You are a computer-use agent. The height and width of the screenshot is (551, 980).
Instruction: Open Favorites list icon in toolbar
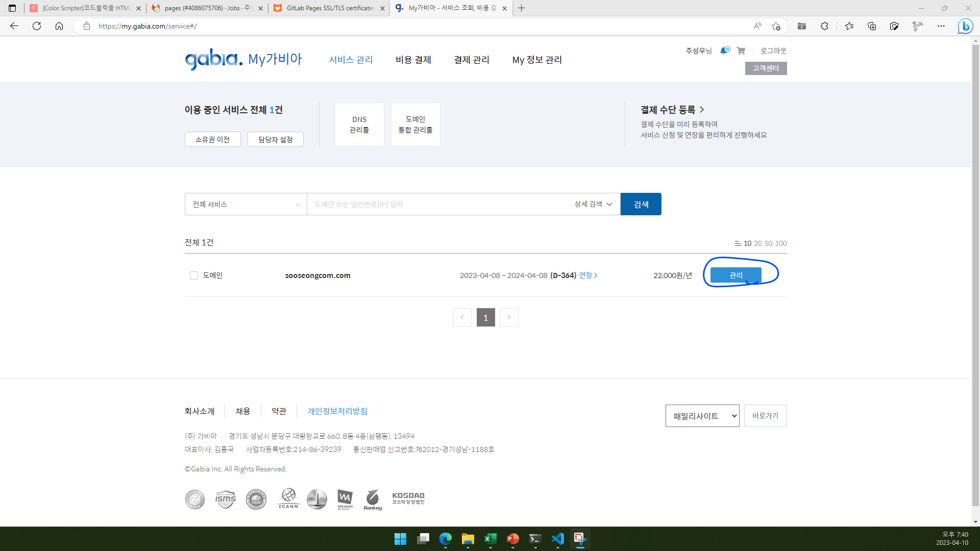click(x=849, y=26)
